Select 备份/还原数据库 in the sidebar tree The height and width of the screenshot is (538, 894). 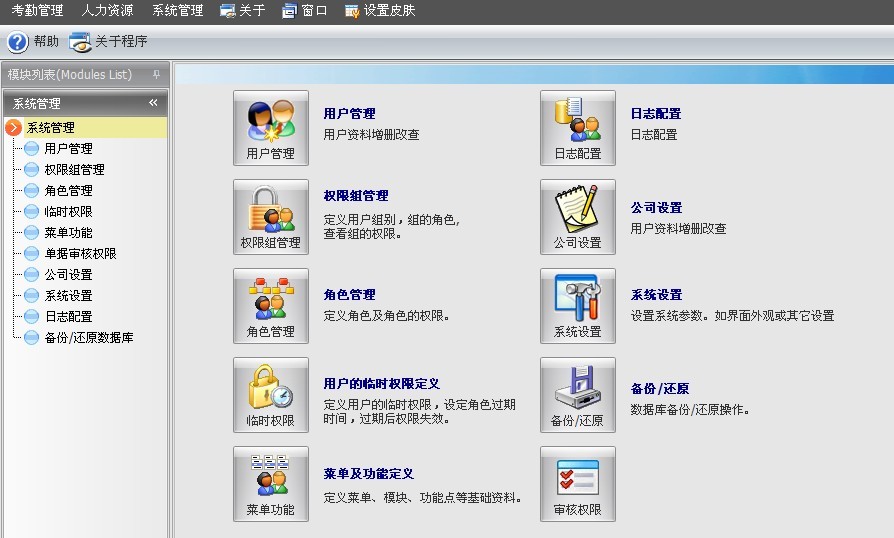click(88, 338)
